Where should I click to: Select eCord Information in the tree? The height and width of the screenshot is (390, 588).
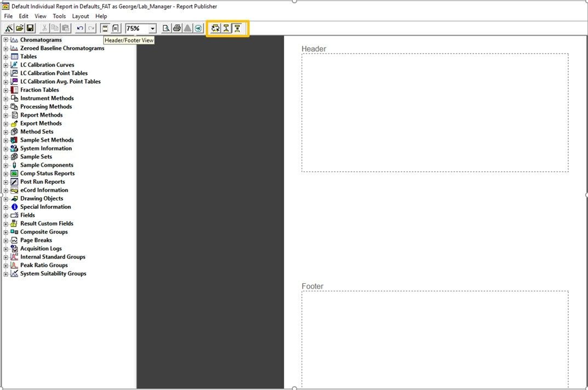coord(44,190)
